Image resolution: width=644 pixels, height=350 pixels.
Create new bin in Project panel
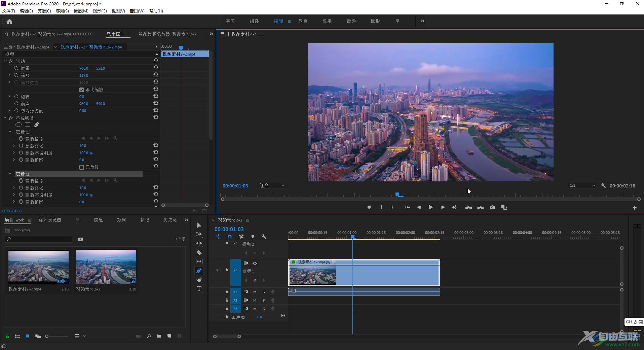[159, 336]
